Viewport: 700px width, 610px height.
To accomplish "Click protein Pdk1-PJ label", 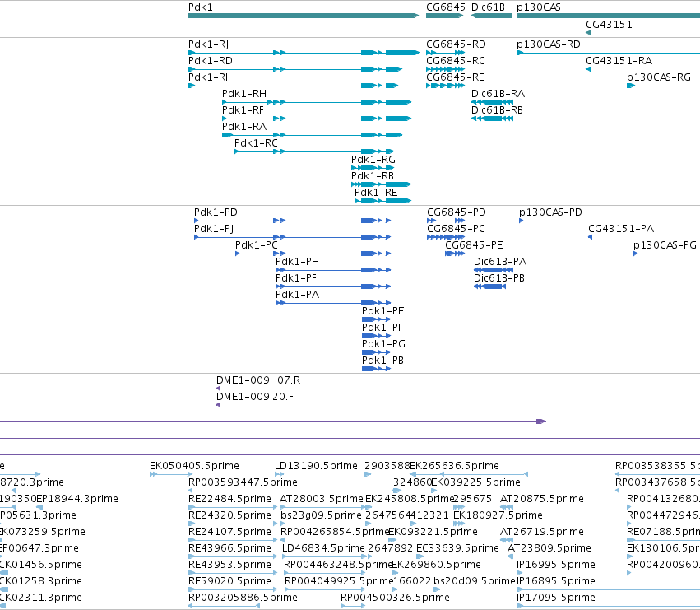I will tap(214, 229).
